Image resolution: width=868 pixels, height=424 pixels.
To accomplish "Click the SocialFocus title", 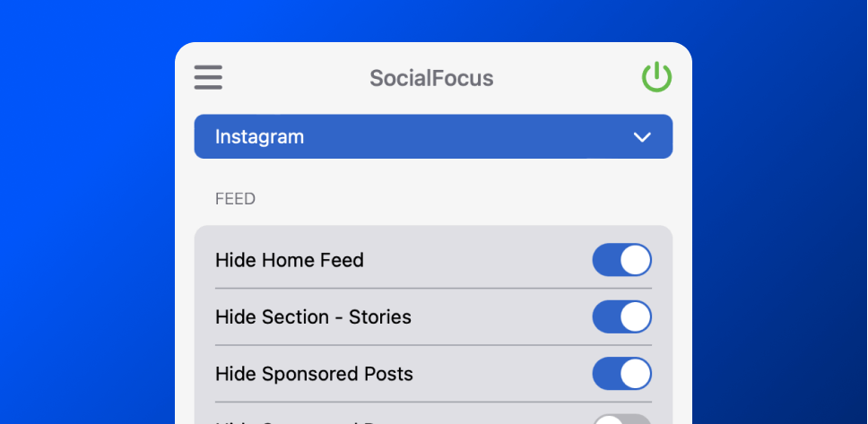I will [431, 78].
